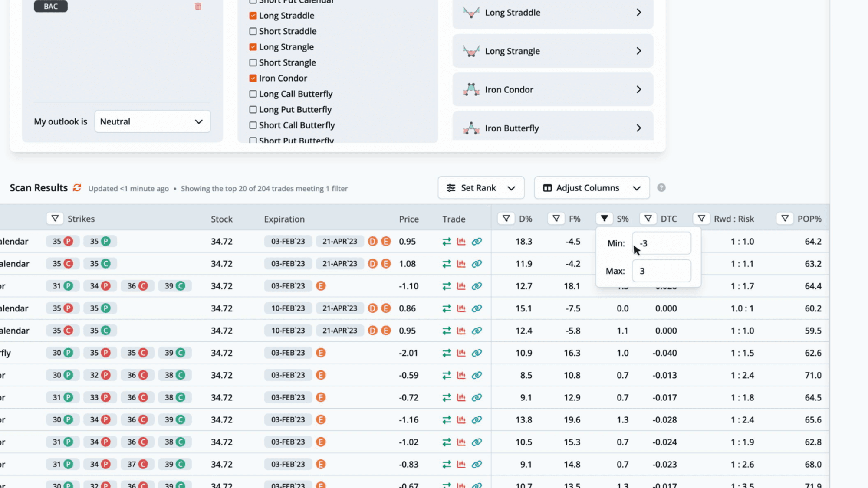Open chart icon in the -1.16 price row
Viewport: 868px width, 488px height.
click(461, 419)
